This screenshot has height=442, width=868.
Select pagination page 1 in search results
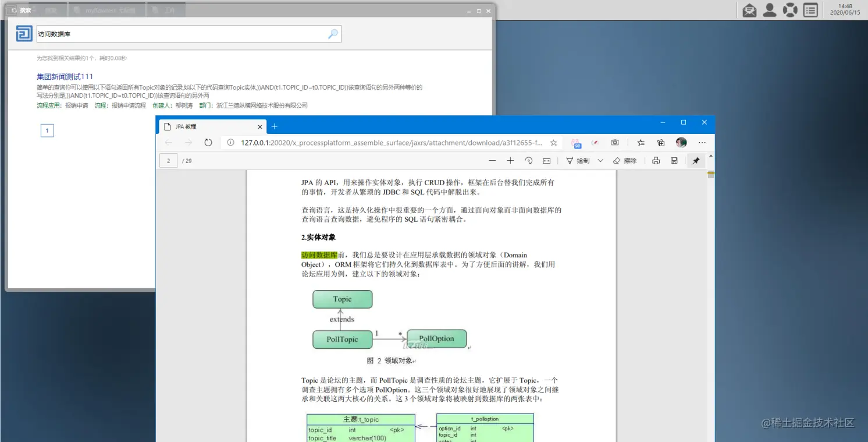[47, 130]
